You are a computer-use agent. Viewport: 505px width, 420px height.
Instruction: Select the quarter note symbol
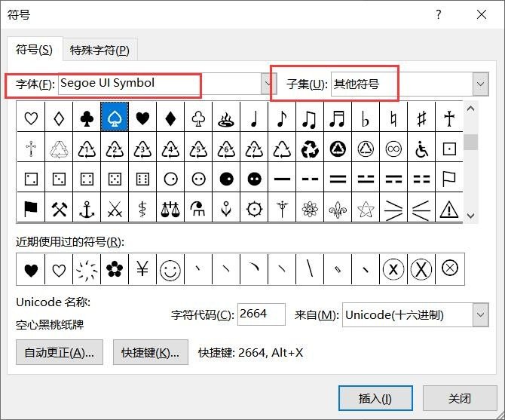tap(254, 118)
